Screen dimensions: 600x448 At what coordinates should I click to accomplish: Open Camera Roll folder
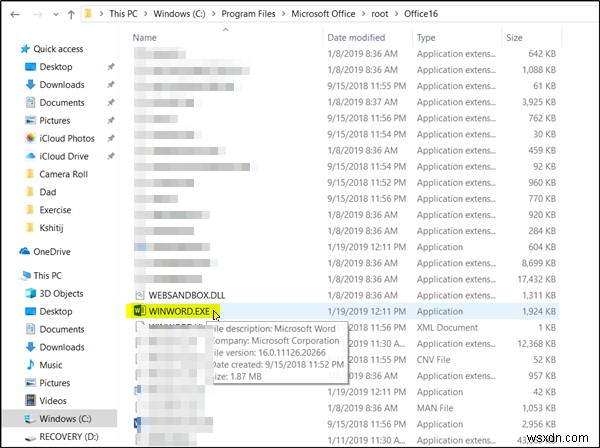click(x=64, y=174)
